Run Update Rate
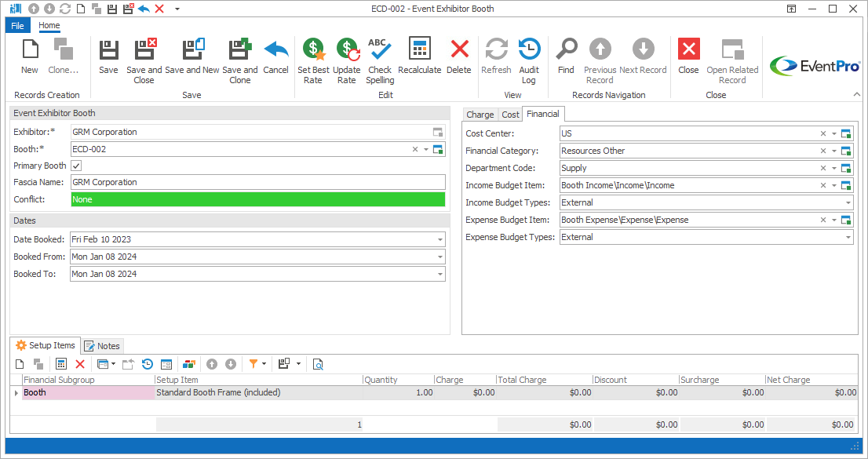 click(347, 61)
